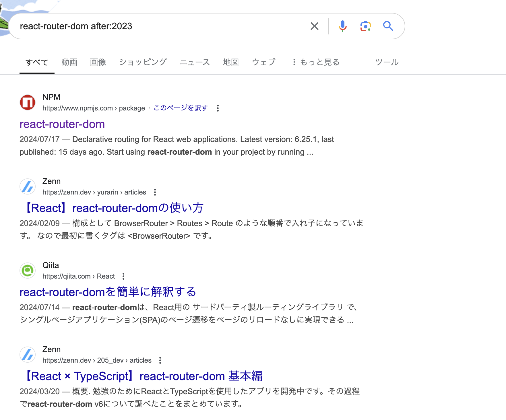This screenshot has height=420, width=506.
Task: Open the Qiita article react-router-domを簡単に解釈する
Action: (x=107, y=292)
